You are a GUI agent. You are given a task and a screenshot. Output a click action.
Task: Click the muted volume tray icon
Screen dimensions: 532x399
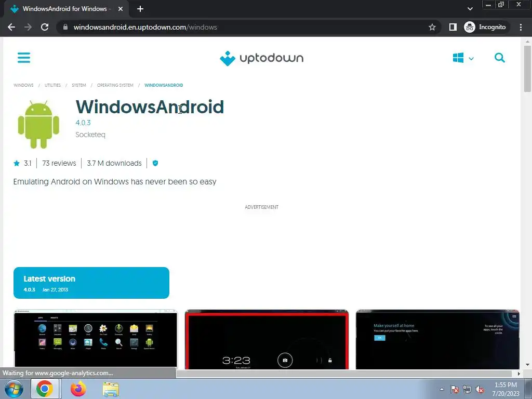tap(480, 389)
